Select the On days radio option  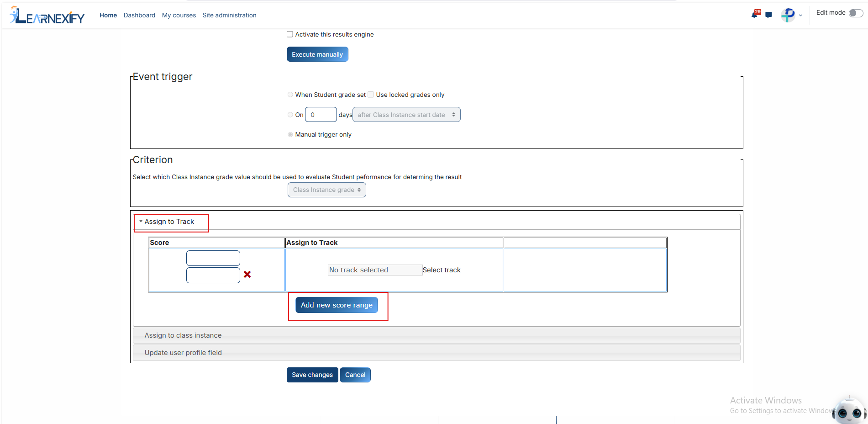290,115
